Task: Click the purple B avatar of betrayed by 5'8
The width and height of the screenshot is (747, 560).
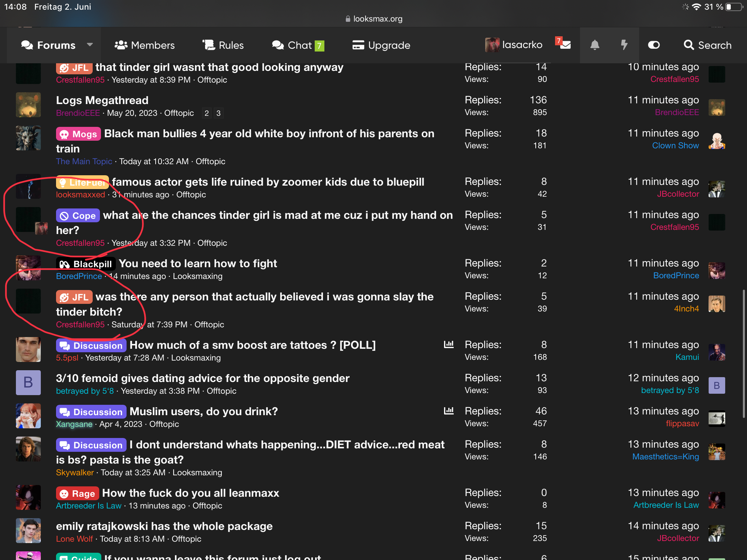Action: click(28, 383)
